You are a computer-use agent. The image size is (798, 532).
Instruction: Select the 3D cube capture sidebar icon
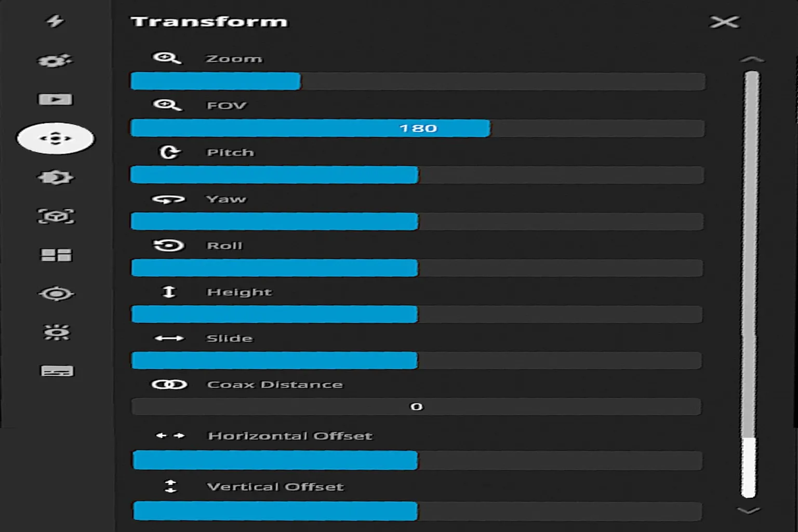pyautogui.click(x=56, y=216)
